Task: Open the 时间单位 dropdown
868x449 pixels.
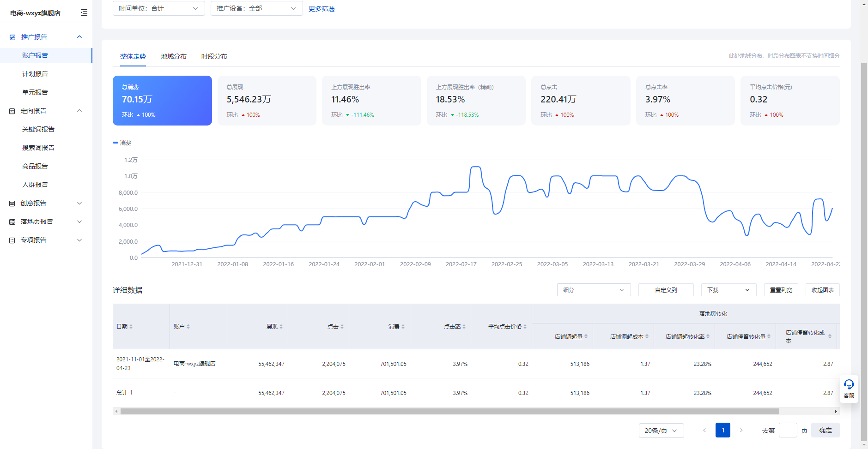Action: [x=158, y=8]
